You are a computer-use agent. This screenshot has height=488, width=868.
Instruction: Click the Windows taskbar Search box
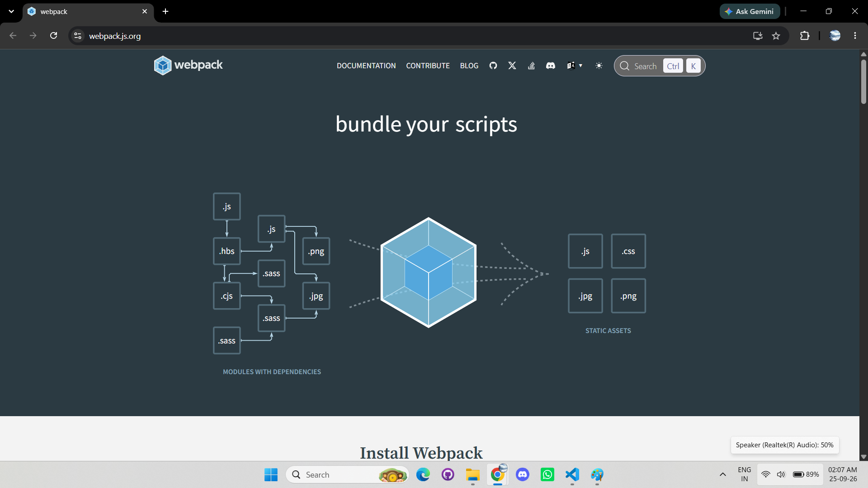(347, 474)
